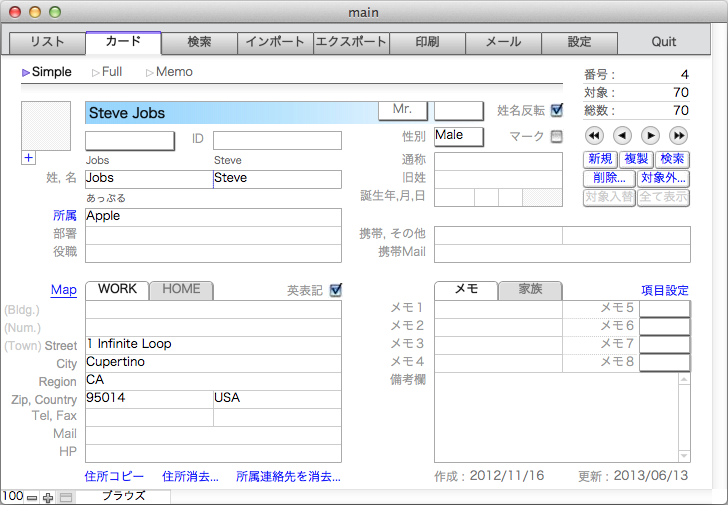Open the 性別 Male dropdown

point(459,136)
